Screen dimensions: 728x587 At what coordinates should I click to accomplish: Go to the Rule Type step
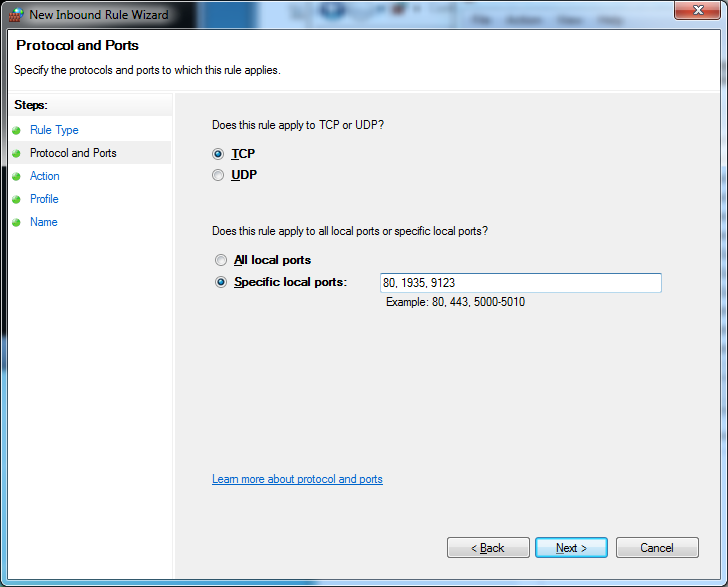click(54, 130)
